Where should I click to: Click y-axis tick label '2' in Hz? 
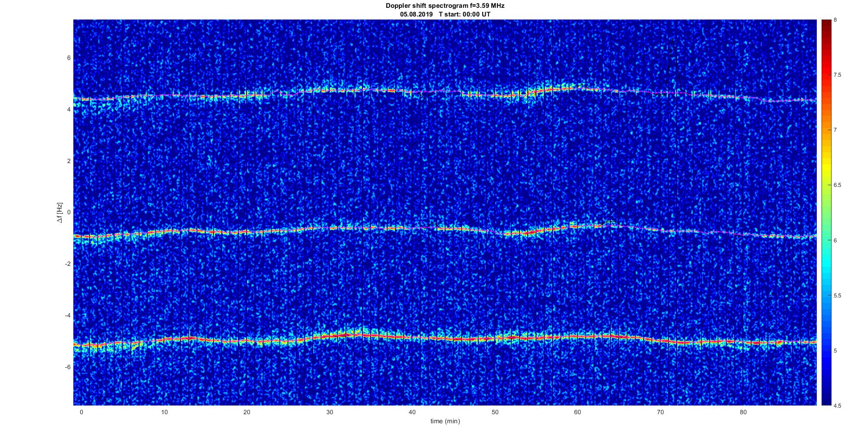click(69, 161)
